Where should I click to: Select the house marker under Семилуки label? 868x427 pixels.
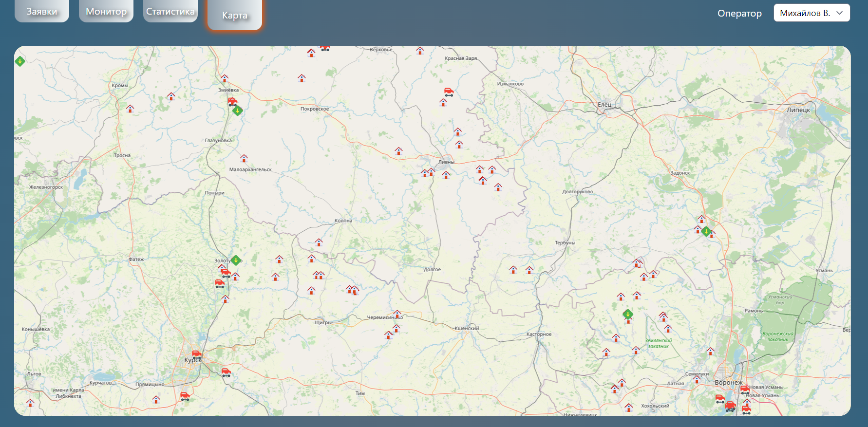[x=697, y=379]
